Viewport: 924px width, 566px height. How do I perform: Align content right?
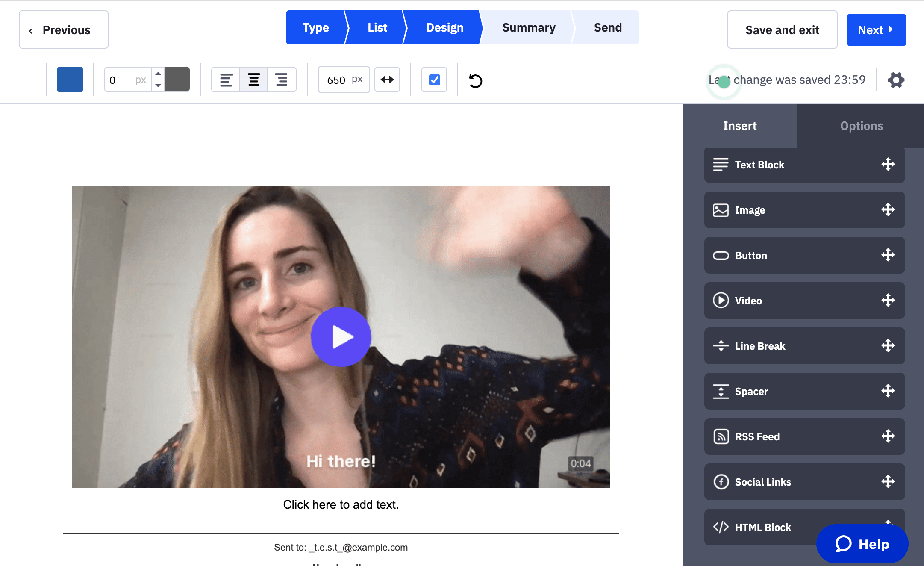pyautogui.click(x=281, y=80)
